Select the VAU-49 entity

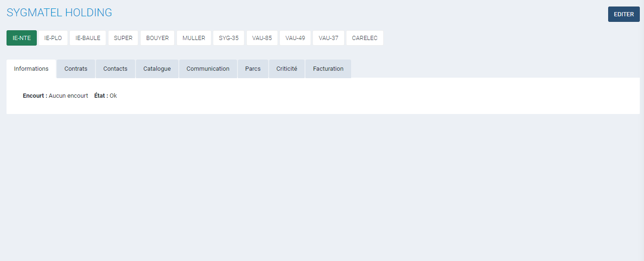(x=295, y=38)
